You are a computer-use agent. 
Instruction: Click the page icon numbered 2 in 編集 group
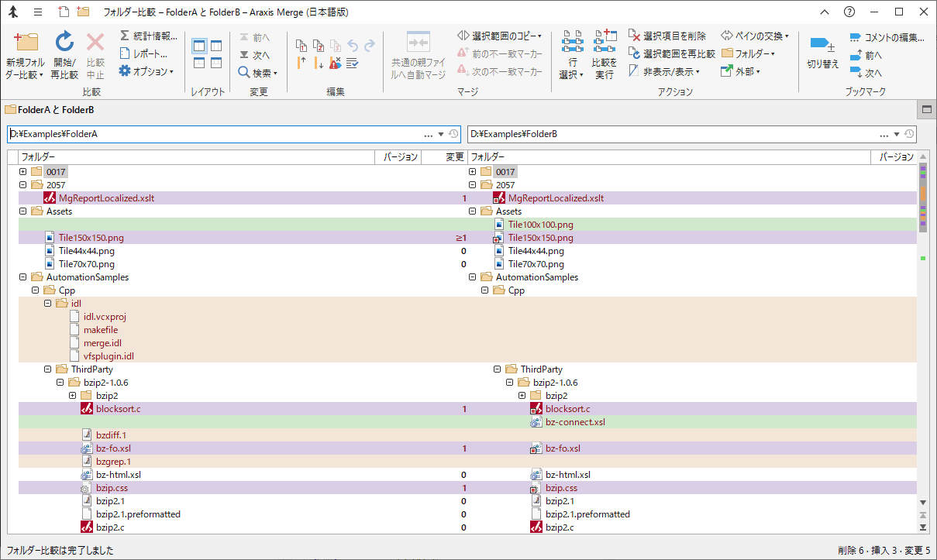(319, 46)
